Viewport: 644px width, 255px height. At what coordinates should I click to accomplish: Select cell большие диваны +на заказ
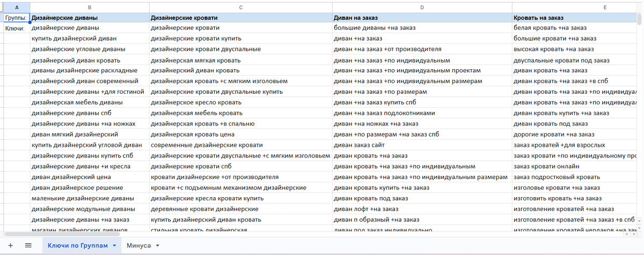[422, 28]
